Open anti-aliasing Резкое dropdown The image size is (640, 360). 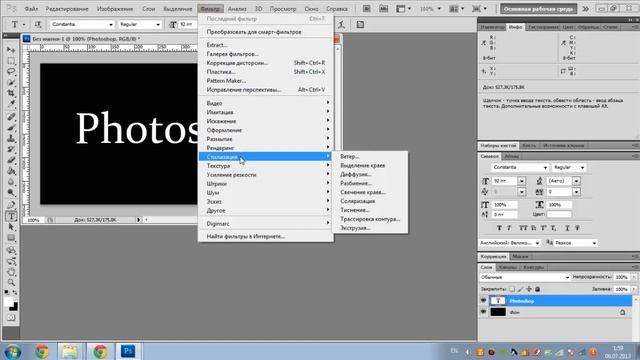point(576,243)
